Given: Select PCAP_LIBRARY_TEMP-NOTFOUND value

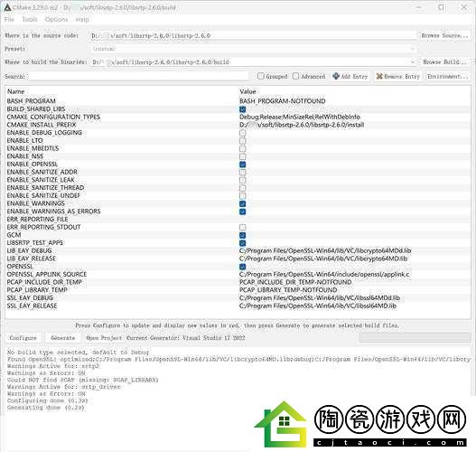Looking at the screenshot, I should [x=288, y=290].
